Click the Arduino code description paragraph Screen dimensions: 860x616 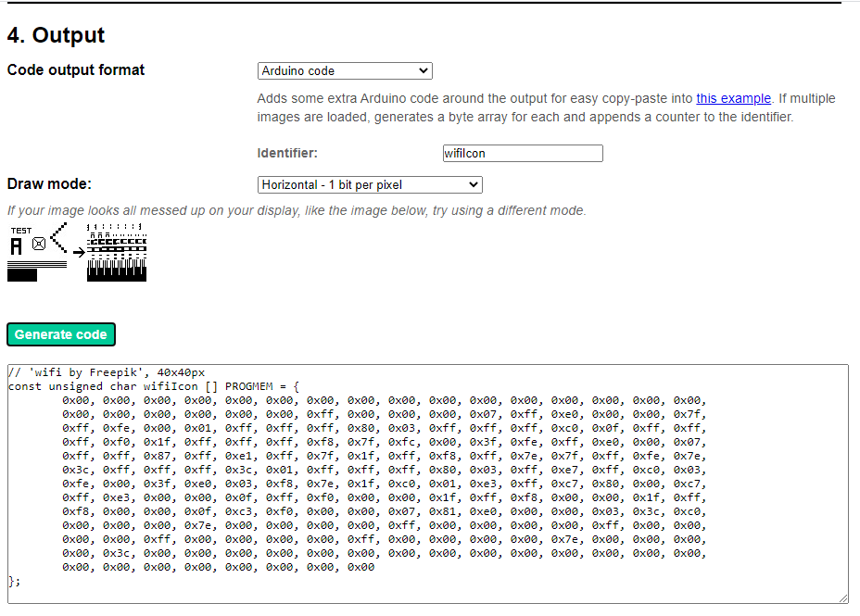[546, 108]
